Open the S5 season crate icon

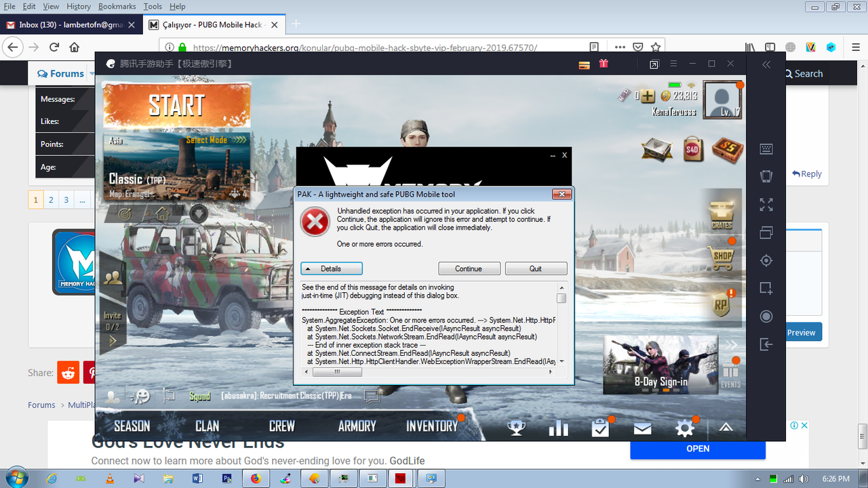[728, 149]
